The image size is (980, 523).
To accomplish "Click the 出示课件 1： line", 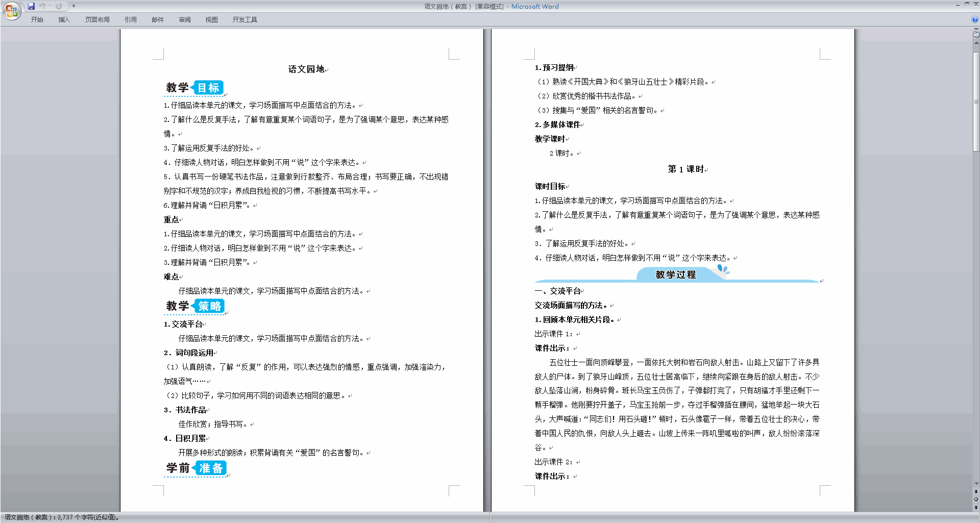I will tap(554, 334).
